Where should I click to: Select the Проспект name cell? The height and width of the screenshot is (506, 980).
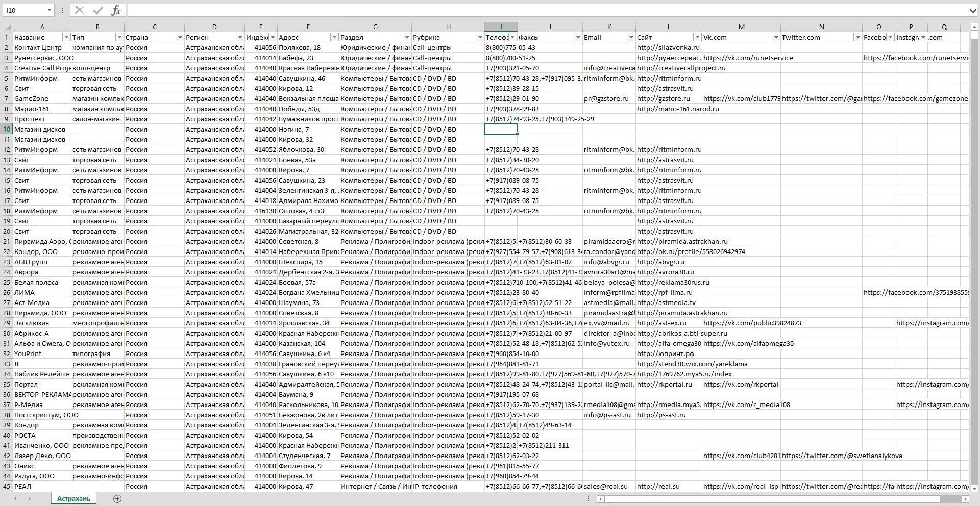coord(42,119)
